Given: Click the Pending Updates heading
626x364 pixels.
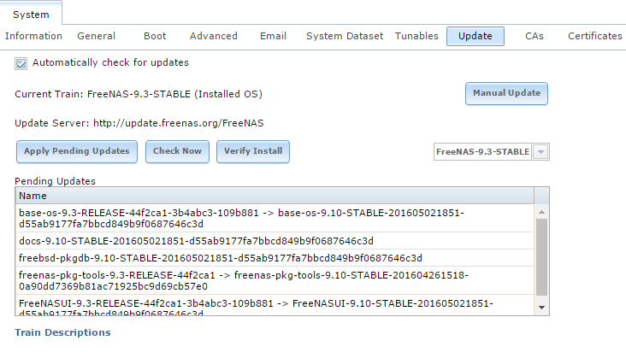Looking at the screenshot, I should point(55,181).
